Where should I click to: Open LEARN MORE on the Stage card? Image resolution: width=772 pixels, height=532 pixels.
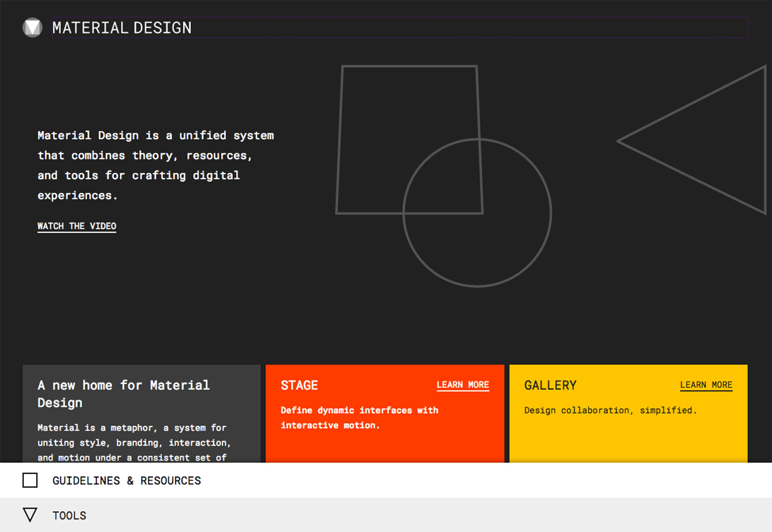pos(463,385)
